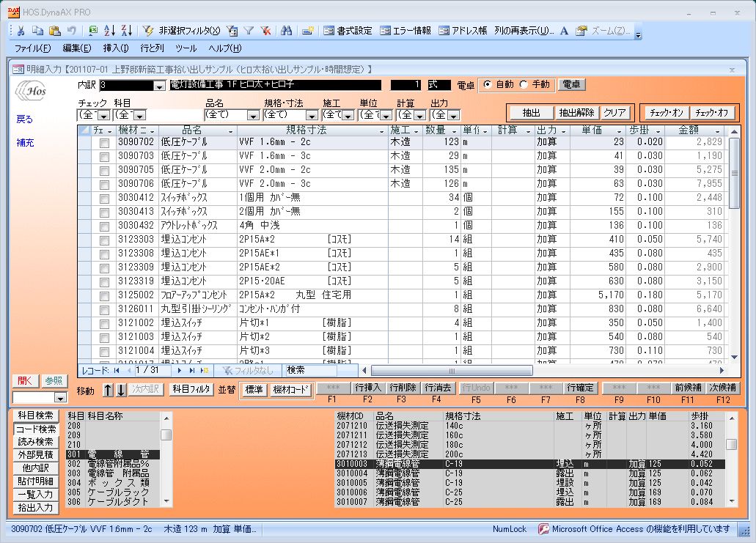Image resolution: width=756 pixels, height=543 pixels.
Task: Click the remove filter icon with red X
Action: click(265, 31)
